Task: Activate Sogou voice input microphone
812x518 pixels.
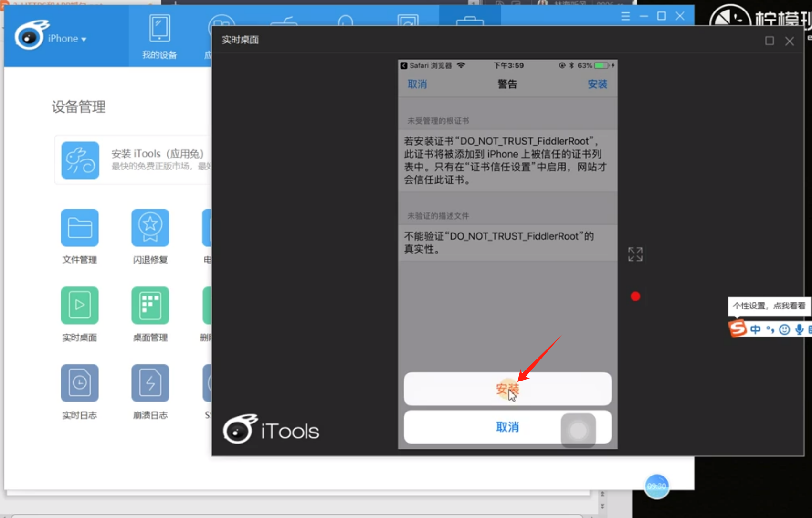Action: pyautogui.click(x=799, y=329)
